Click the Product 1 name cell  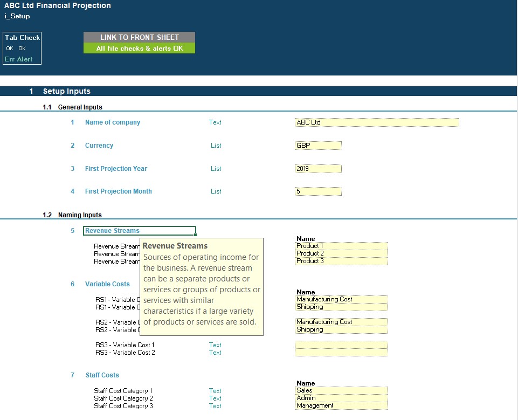point(341,246)
